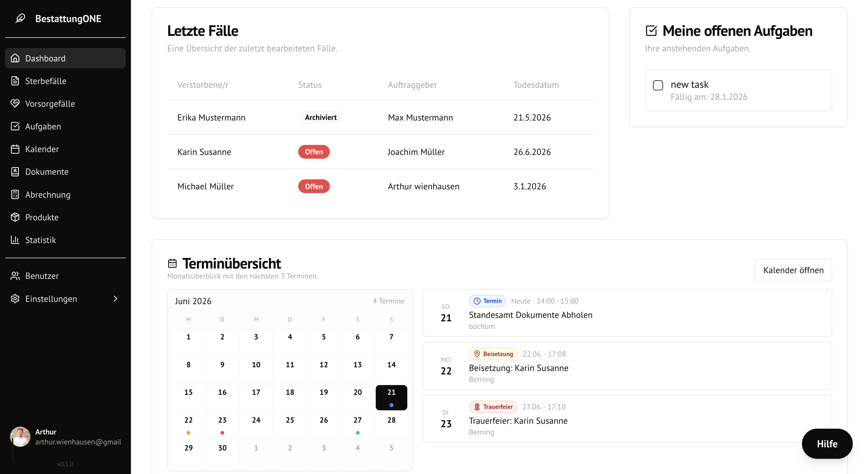Select June 22 in the calendar
The height and width of the screenshot is (474, 868).
pos(188,425)
